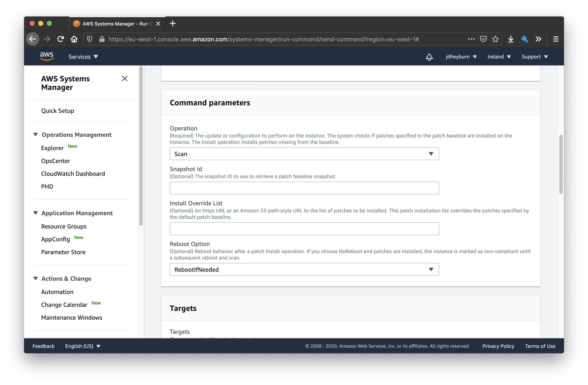
Task: Click the padlock site security icon
Action: 102,39
